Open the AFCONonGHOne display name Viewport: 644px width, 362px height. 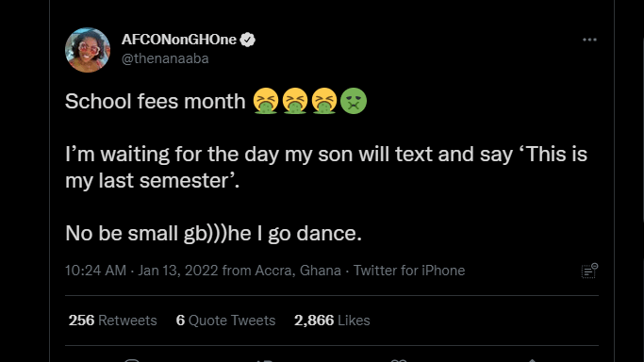(x=179, y=40)
